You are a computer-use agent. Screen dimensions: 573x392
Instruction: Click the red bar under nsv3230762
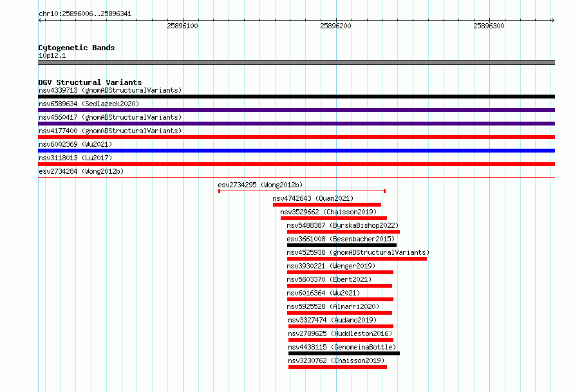[x=337, y=367]
